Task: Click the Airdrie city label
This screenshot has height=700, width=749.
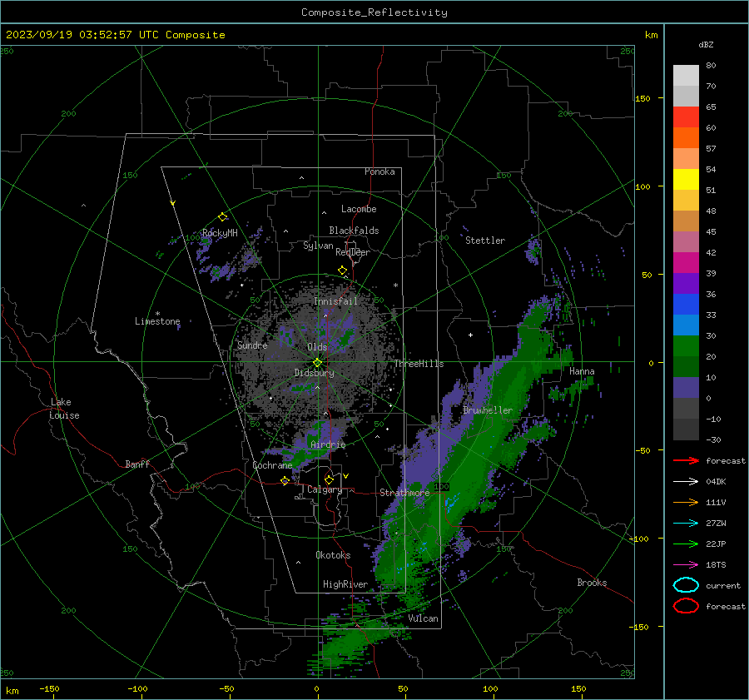Action: tap(328, 444)
